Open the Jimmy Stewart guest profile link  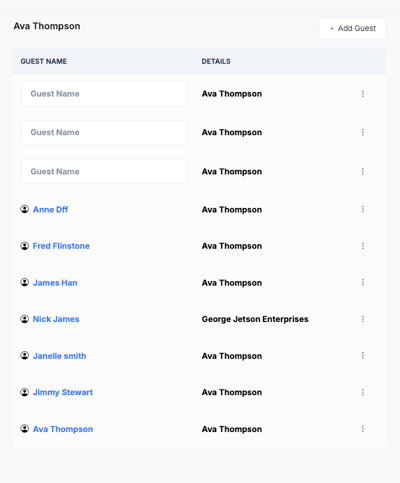pos(63,392)
